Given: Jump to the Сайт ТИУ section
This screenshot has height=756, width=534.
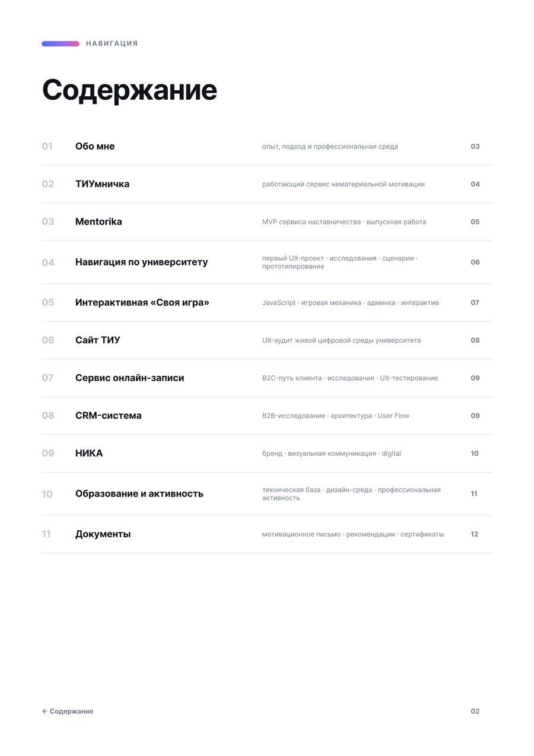Looking at the screenshot, I should point(266,340).
